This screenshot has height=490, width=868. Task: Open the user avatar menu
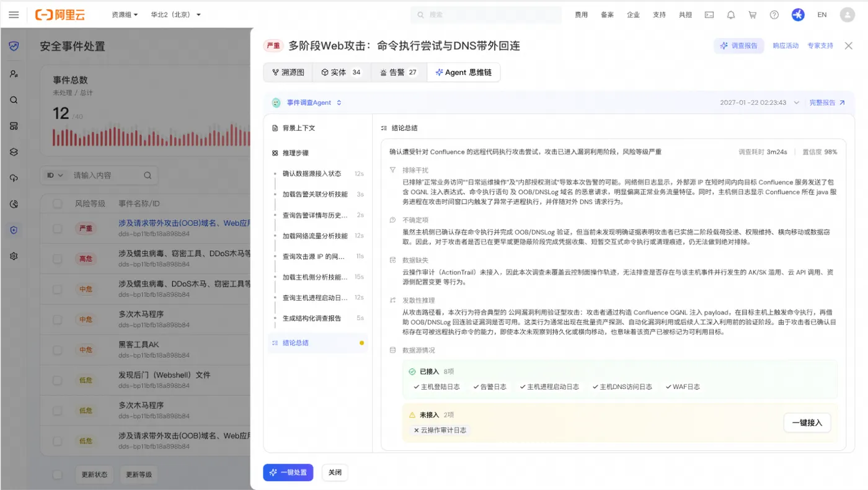click(847, 15)
